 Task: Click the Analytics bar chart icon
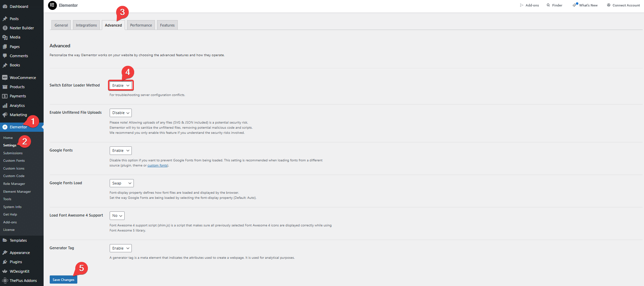5,106
